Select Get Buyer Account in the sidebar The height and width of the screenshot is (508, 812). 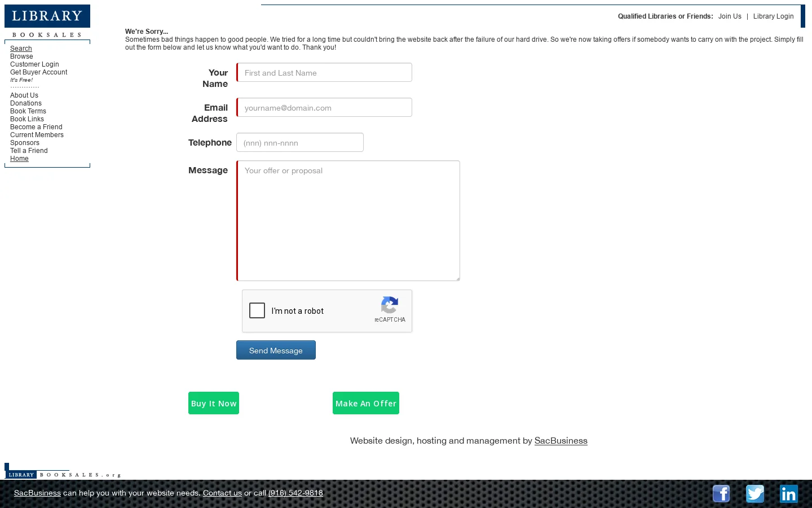(38, 72)
